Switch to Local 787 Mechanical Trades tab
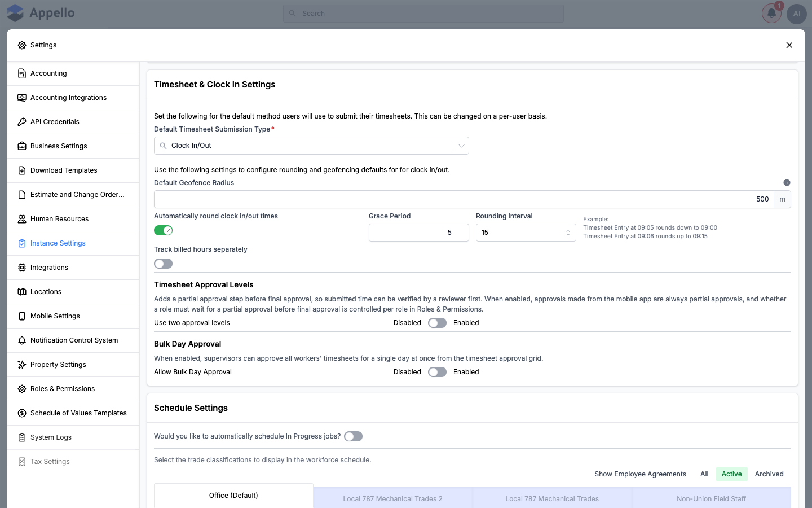The image size is (812, 508). tap(552, 498)
